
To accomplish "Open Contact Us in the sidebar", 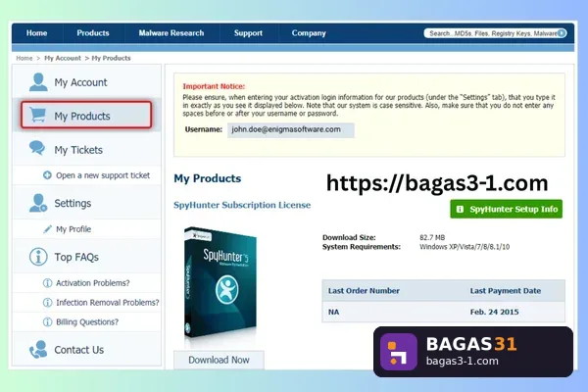I will pyautogui.click(x=79, y=350).
